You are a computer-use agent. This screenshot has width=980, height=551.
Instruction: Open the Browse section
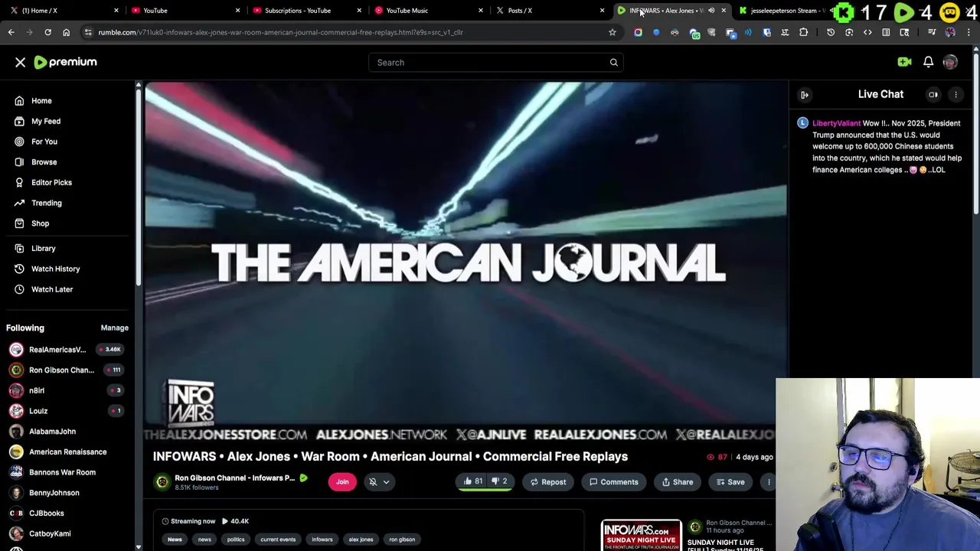tap(44, 162)
